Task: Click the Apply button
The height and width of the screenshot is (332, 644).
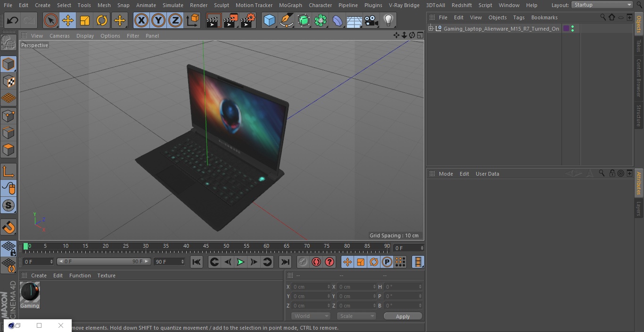Action: [x=403, y=316]
